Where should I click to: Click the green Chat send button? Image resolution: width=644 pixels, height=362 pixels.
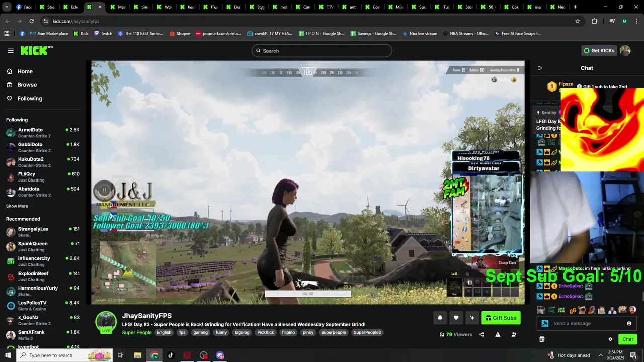[628, 339]
